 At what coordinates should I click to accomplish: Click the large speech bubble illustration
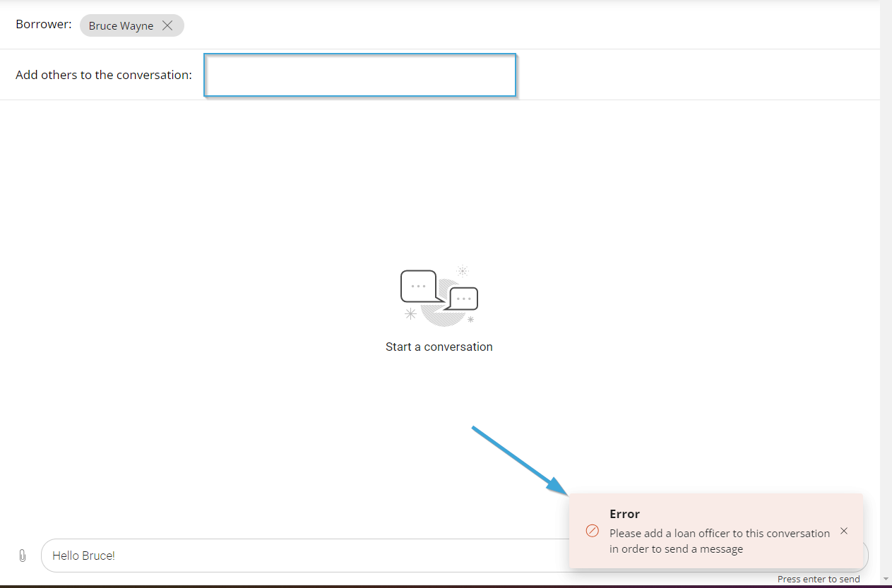pyautogui.click(x=420, y=287)
